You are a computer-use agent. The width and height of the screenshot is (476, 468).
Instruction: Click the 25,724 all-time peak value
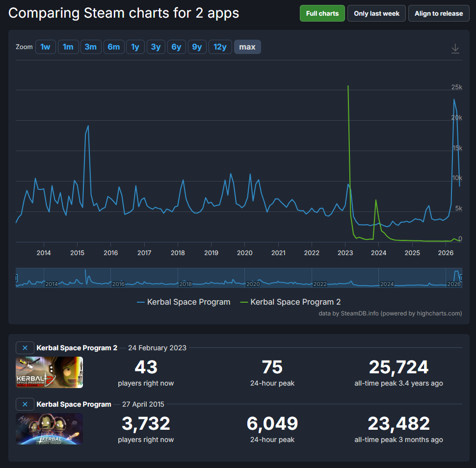[x=398, y=367]
